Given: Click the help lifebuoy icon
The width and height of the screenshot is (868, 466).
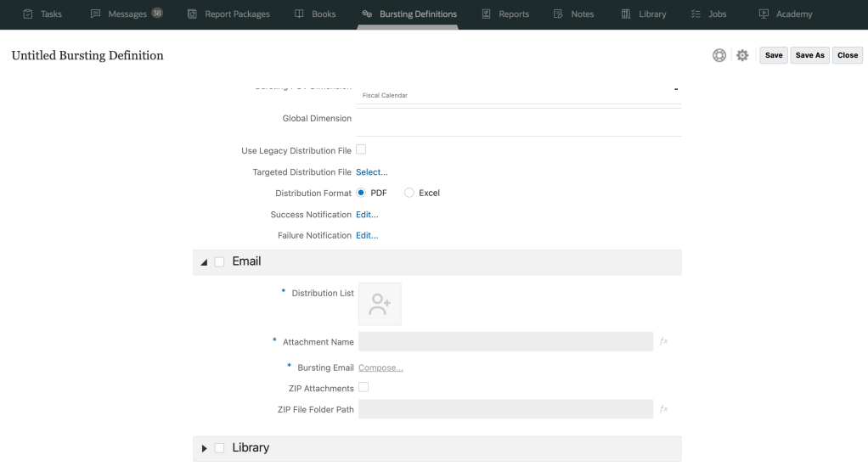Looking at the screenshot, I should pos(719,55).
